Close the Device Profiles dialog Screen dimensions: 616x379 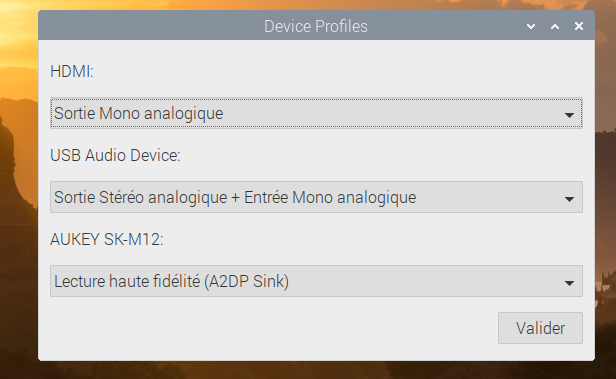pos(579,26)
